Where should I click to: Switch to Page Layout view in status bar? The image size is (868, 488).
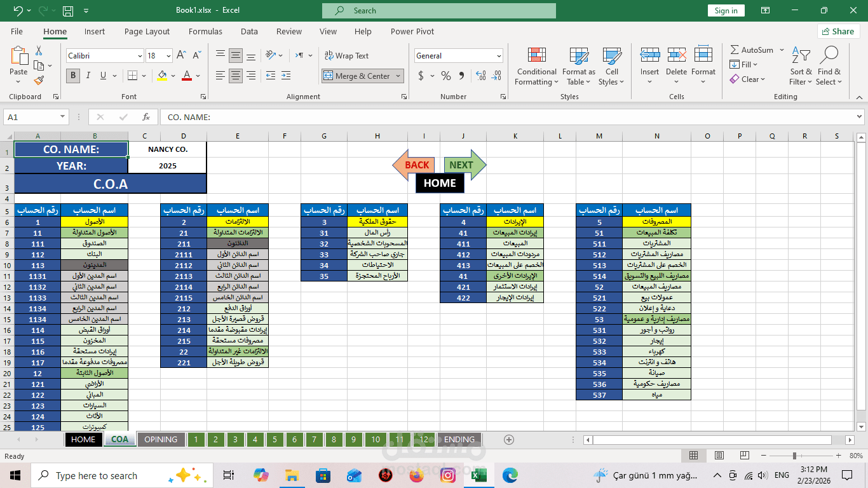[x=719, y=456]
